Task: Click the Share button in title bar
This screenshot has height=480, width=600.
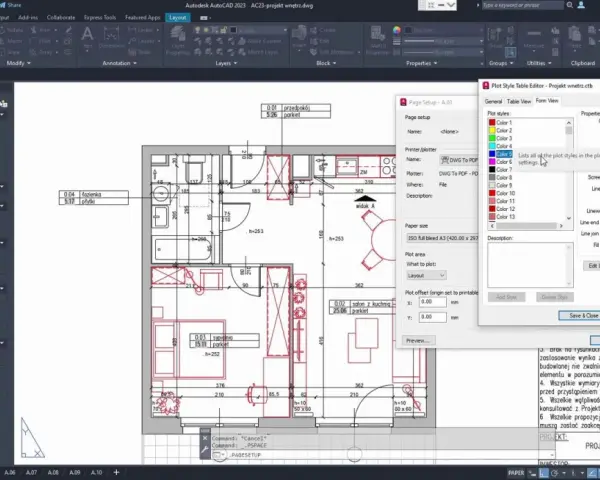Action: 10,5
